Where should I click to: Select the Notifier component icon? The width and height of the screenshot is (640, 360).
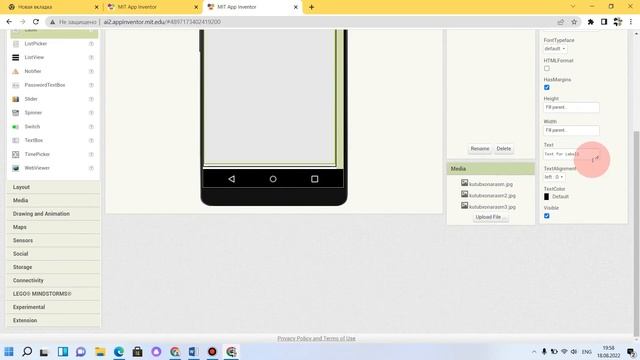[x=16, y=71]
